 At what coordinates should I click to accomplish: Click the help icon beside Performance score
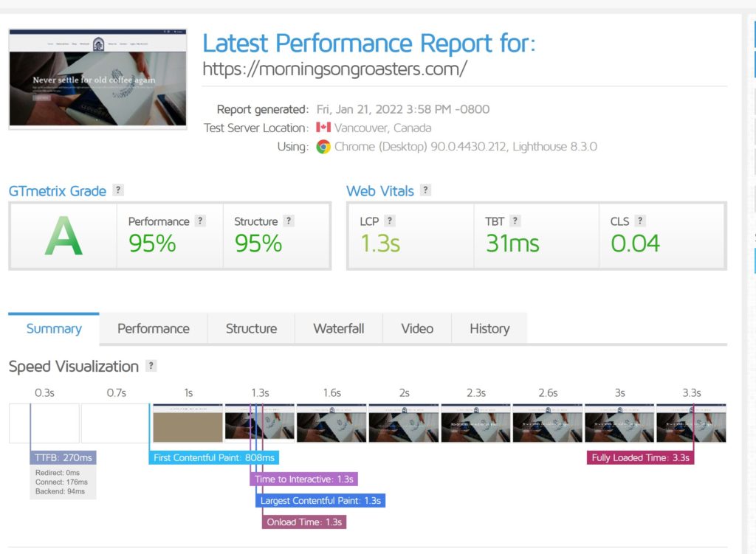pos(200,221)
